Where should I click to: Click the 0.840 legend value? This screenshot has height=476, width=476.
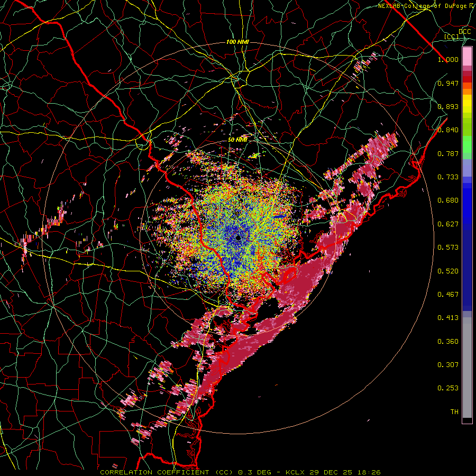(x=448, y=130)
